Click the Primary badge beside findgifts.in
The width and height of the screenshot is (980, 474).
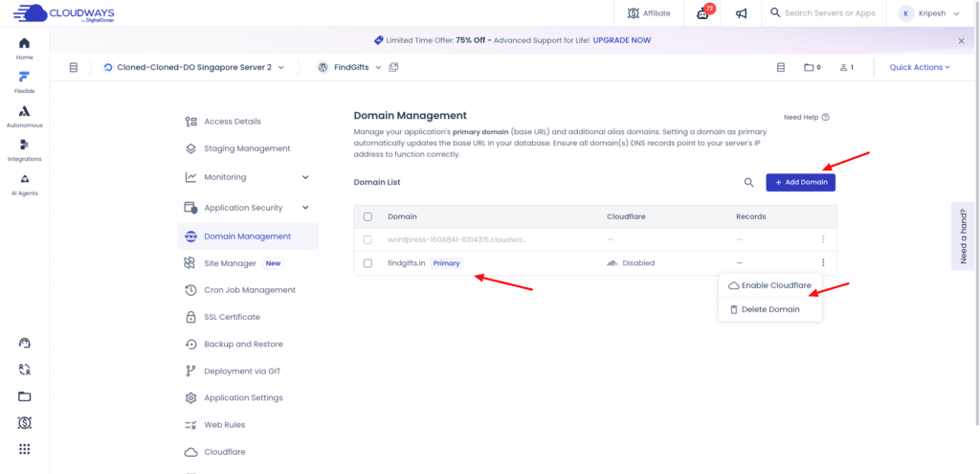point(447,263)
